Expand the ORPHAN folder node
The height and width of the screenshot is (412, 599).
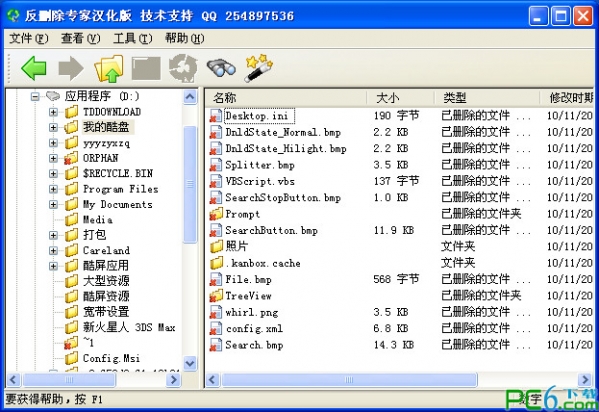click(x=53, y=158)
